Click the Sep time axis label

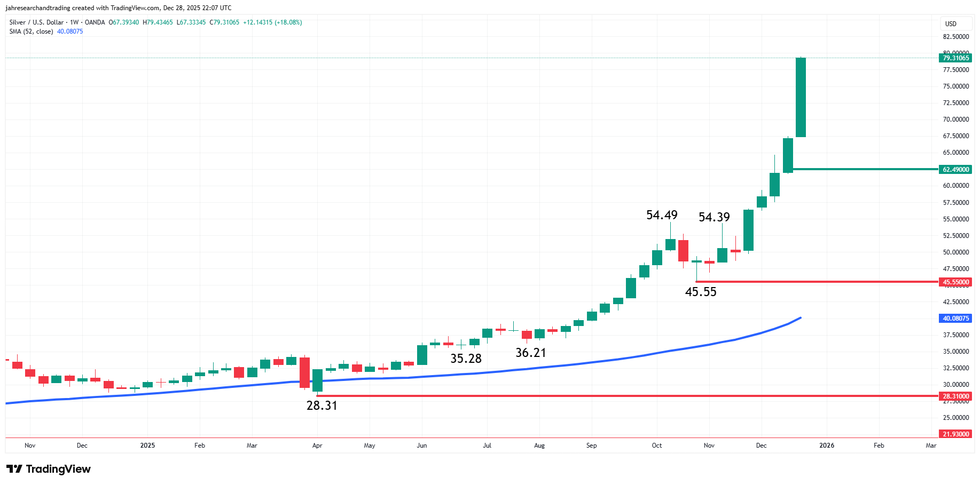(x=592, y=446)
